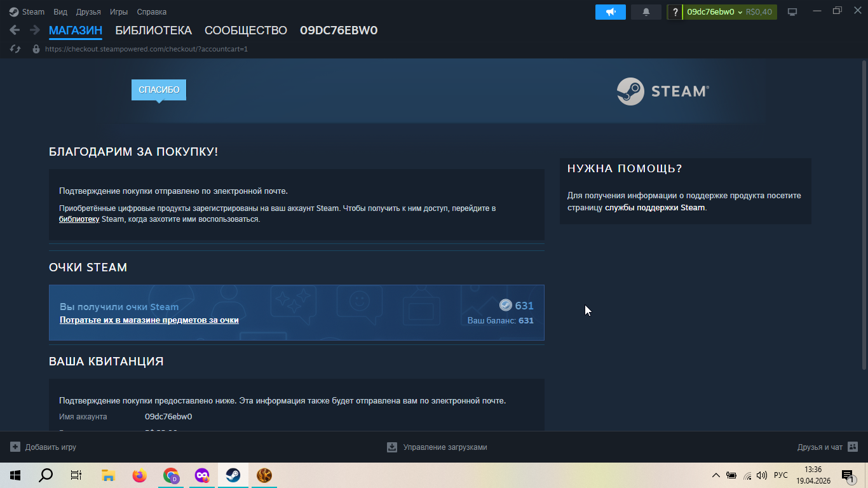Launch Firefox from the taskbar
Viewport: 868px width, 488px height.
(x=139, y=475)
